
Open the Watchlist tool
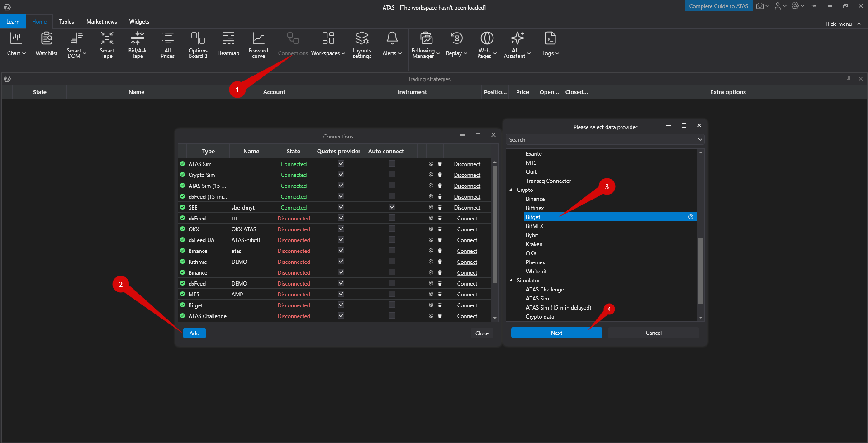point(47,44)
